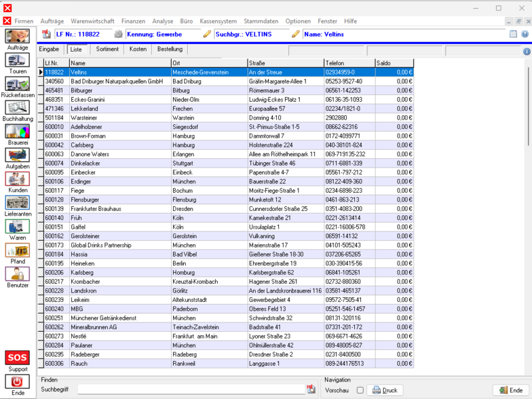Click the SQL search icon next to Suchbegriff
This screenshot has width=532, height=399.
pyautogui.click(x=311, y=389)
